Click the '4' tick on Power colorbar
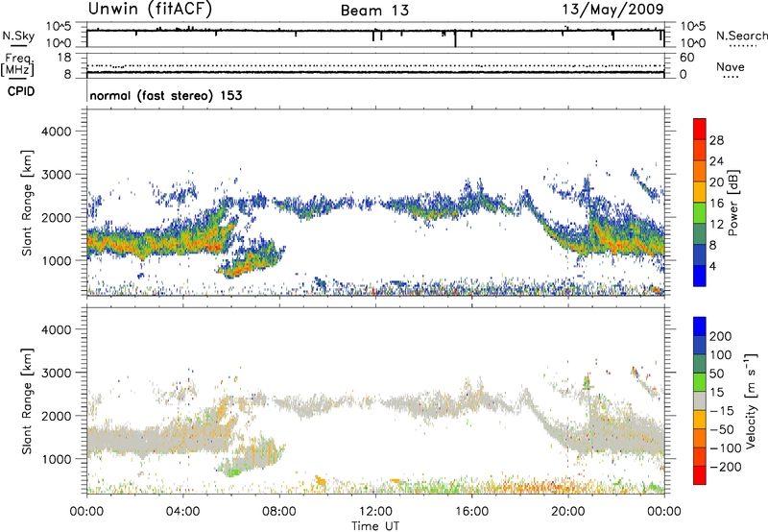Viewport: 768px width, 532px height. point(712,266)
